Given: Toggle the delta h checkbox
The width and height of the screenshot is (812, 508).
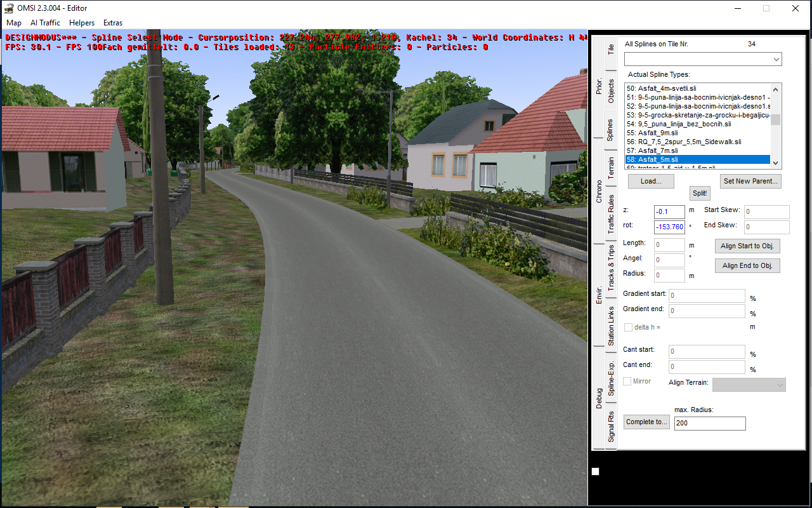Looking at the screenshot, I should pos(628,327).
